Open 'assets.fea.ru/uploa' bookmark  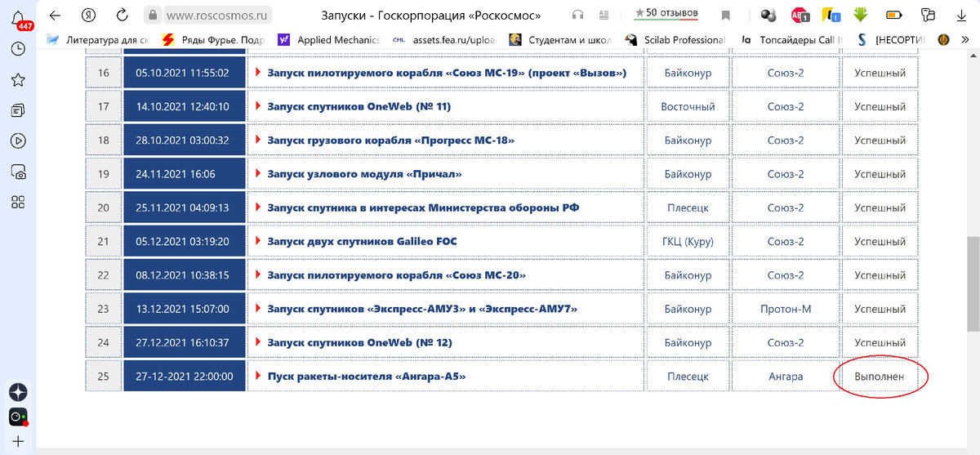click(x=445, y=39)
